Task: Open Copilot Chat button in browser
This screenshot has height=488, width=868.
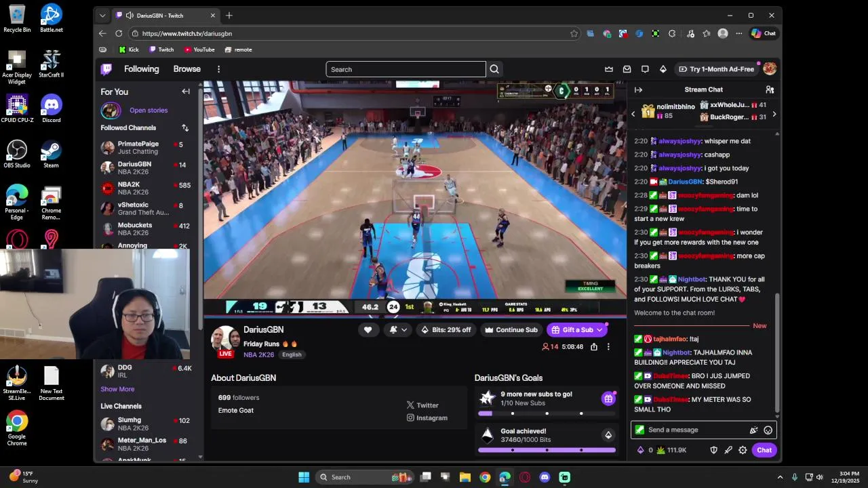Action: point(764,33)
